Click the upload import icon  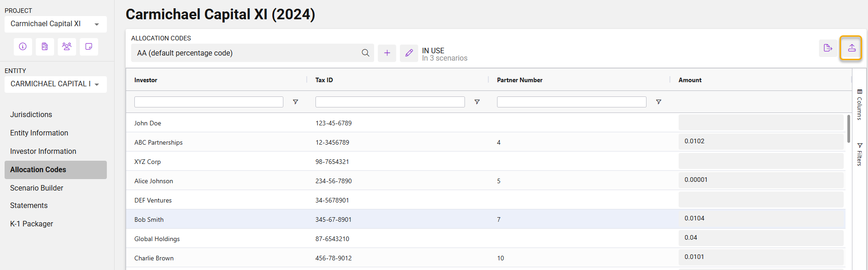(851, 48)
